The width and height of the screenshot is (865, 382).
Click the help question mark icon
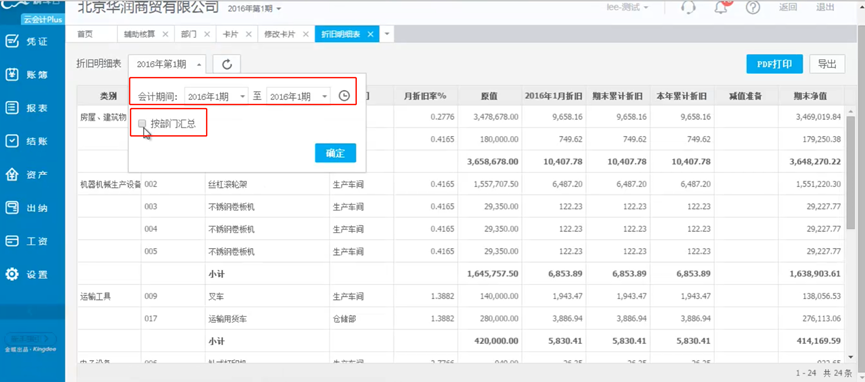[753, 7]
